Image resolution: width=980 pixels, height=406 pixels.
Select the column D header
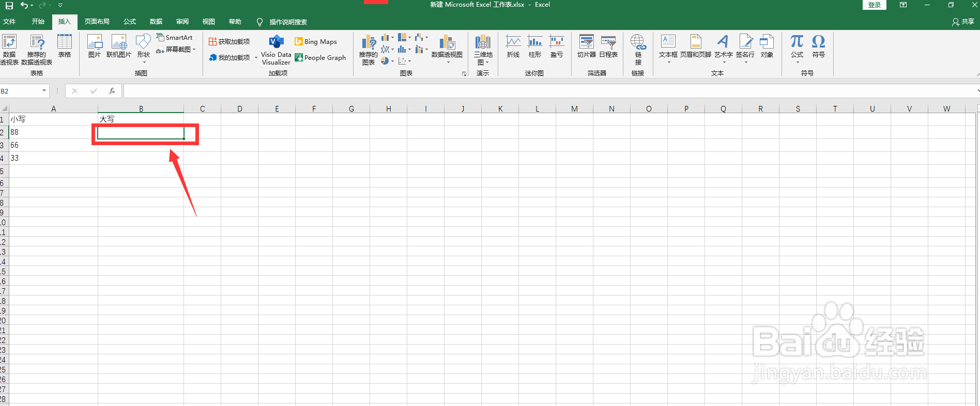click(x=240, y=108)
